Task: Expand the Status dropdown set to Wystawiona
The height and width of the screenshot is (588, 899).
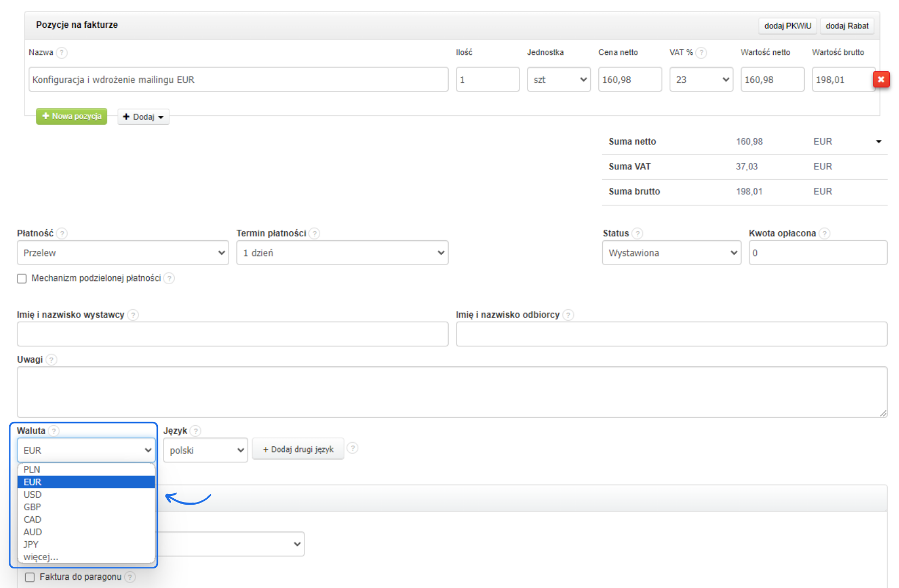Action: tap(671, 253)
